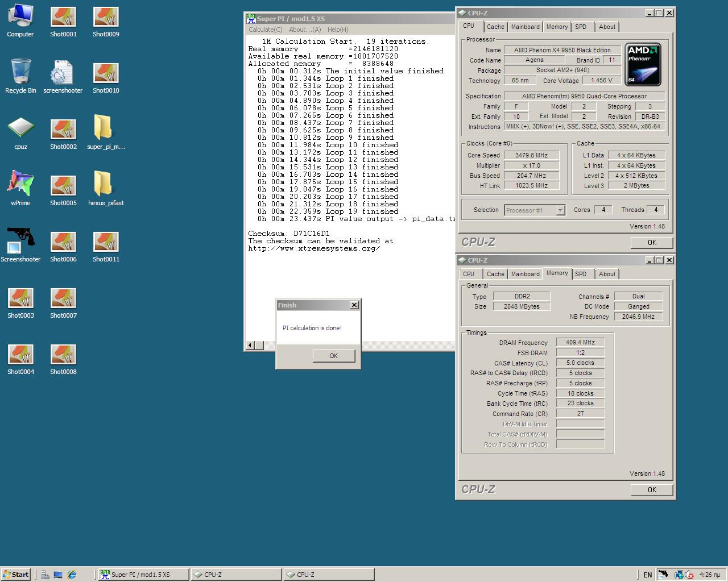
Task: Close the Finish dialog with X
Action: [x=354, y=305]
